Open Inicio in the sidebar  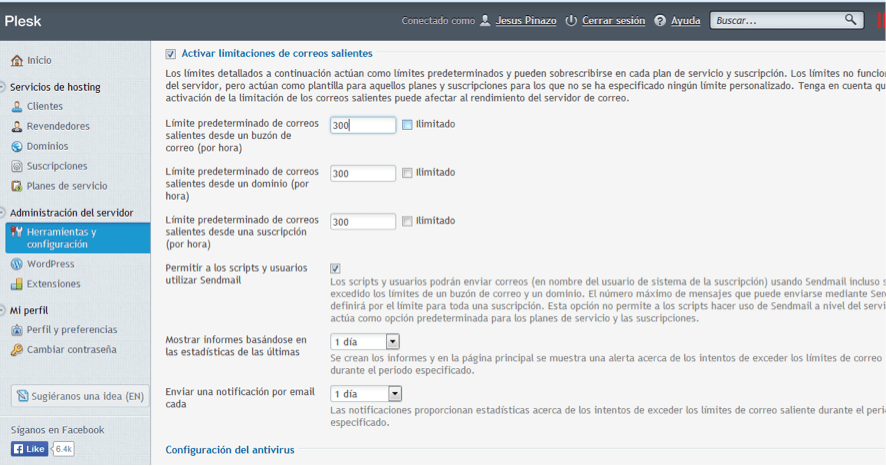[39, 60]
